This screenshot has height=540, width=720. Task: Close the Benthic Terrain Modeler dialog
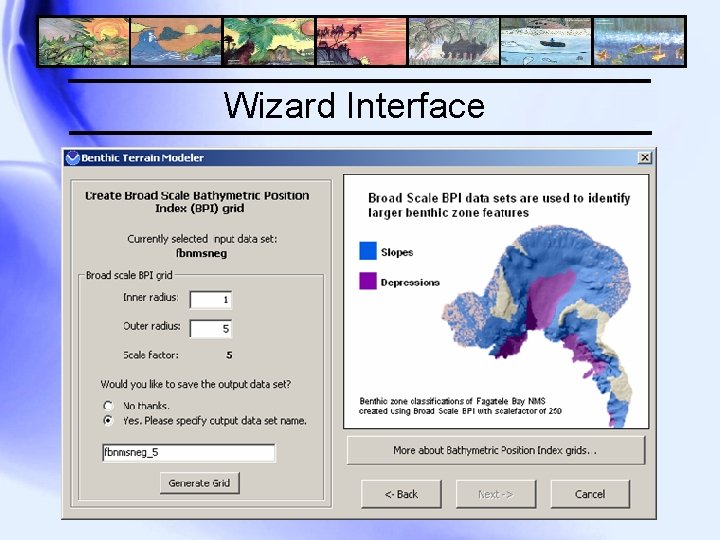coord(645,158)
